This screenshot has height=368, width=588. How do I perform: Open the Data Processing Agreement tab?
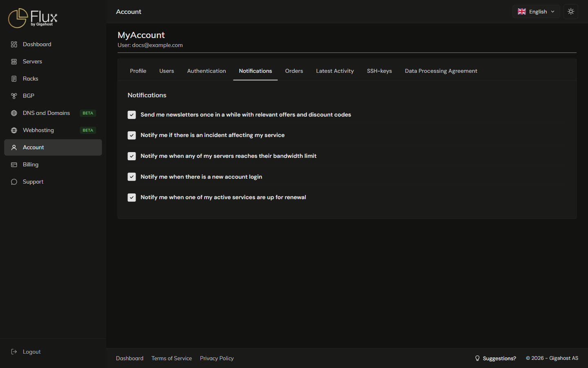click(441, 71)
